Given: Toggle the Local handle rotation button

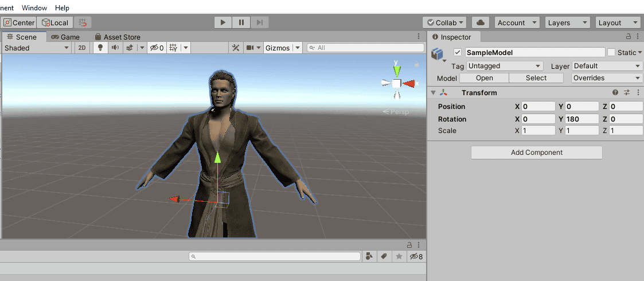Looking at the screenshot, I should tap(55, 22).
